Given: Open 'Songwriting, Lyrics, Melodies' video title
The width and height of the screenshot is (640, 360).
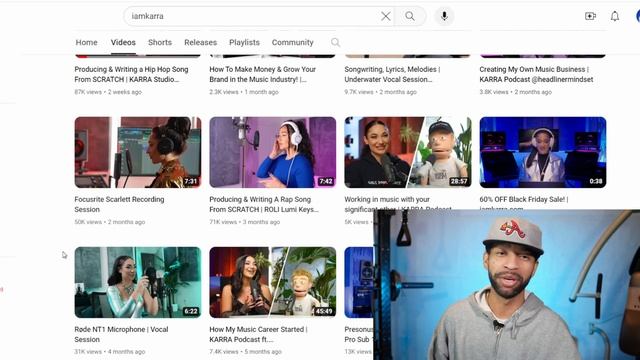Looking at the screenshot, I should [392, 74].
